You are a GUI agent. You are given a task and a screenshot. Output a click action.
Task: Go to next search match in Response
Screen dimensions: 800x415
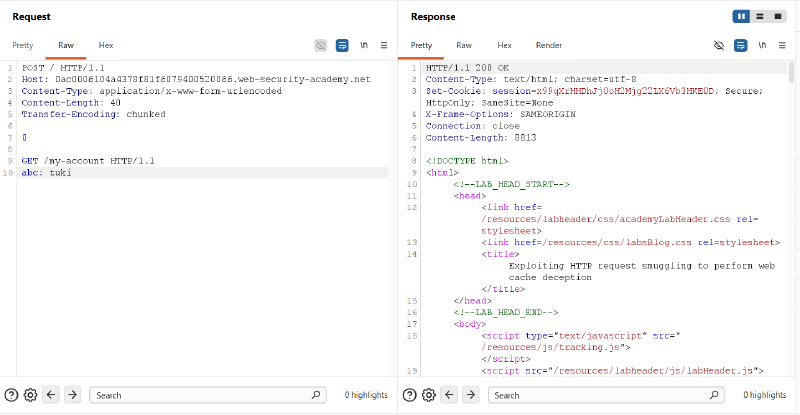coord(470,395)
